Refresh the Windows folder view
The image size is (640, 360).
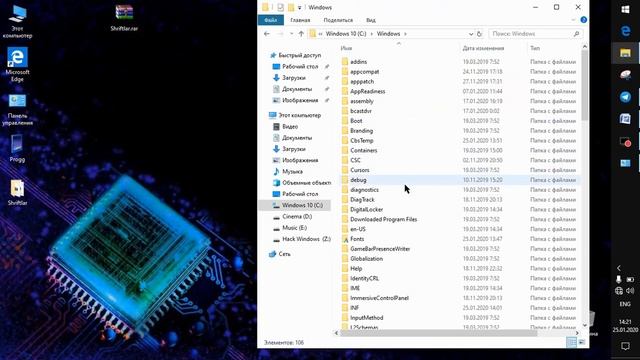pyautogui.click(x=480, y=34)
